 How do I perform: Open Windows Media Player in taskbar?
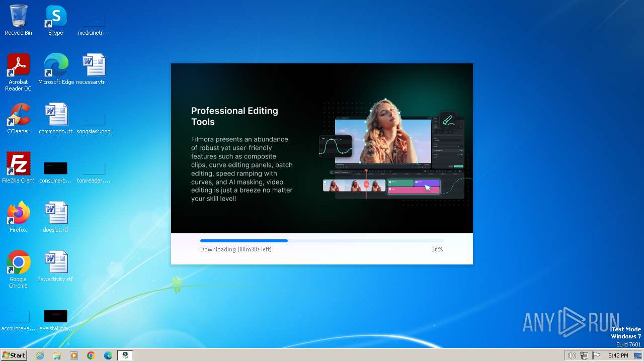74,355
